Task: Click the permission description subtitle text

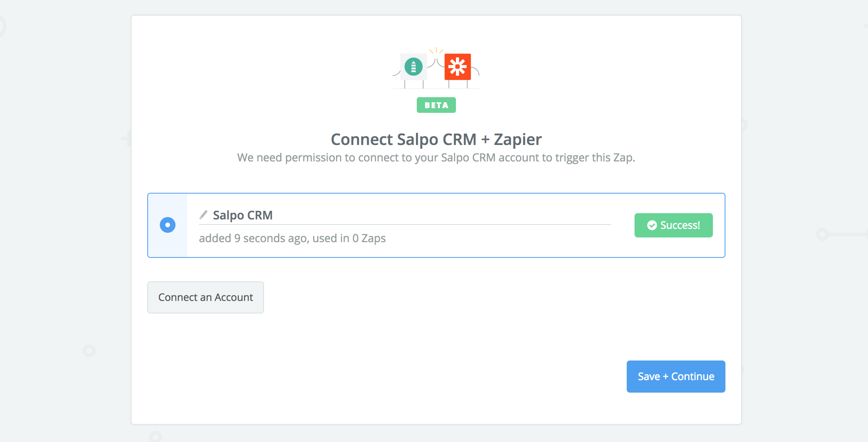Action: (436, 158)
